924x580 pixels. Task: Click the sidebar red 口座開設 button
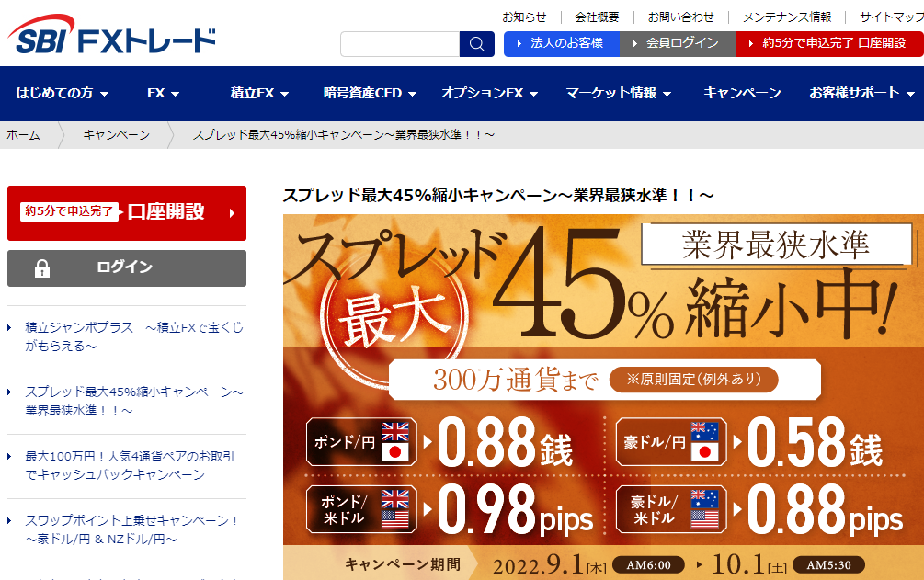point(127,213)
